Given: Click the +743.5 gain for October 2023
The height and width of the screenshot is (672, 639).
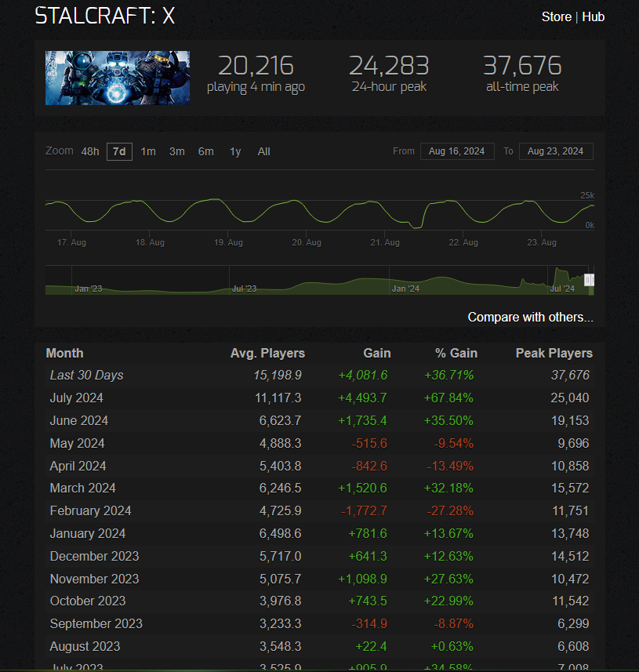Looking at the screenshot, I should tap(368, 601).
